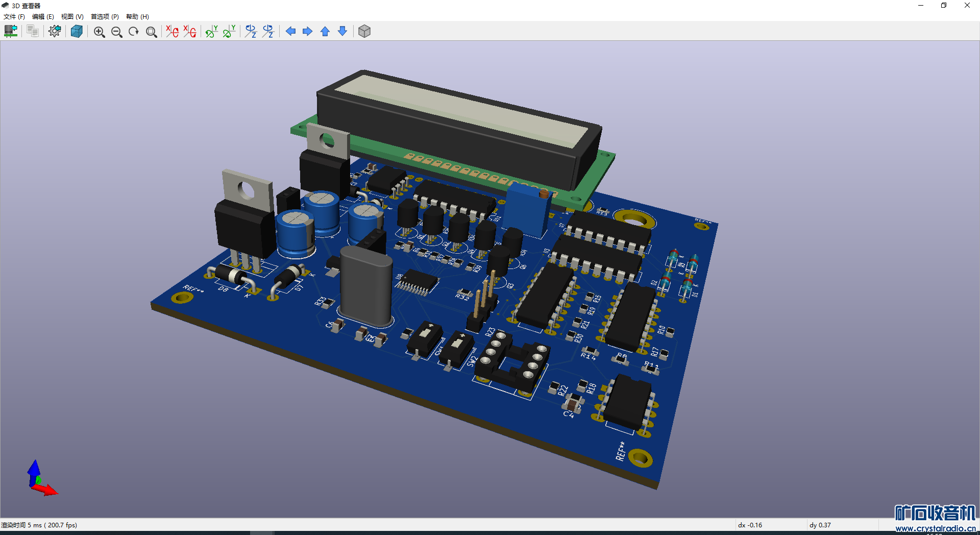Toggle raytracing render mode blue cube
Screen dimensions: 980x535
(x=77, y=32)
